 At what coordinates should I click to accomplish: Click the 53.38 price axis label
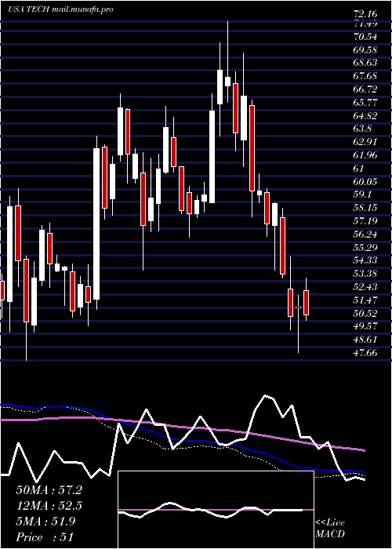coord(365,274)
